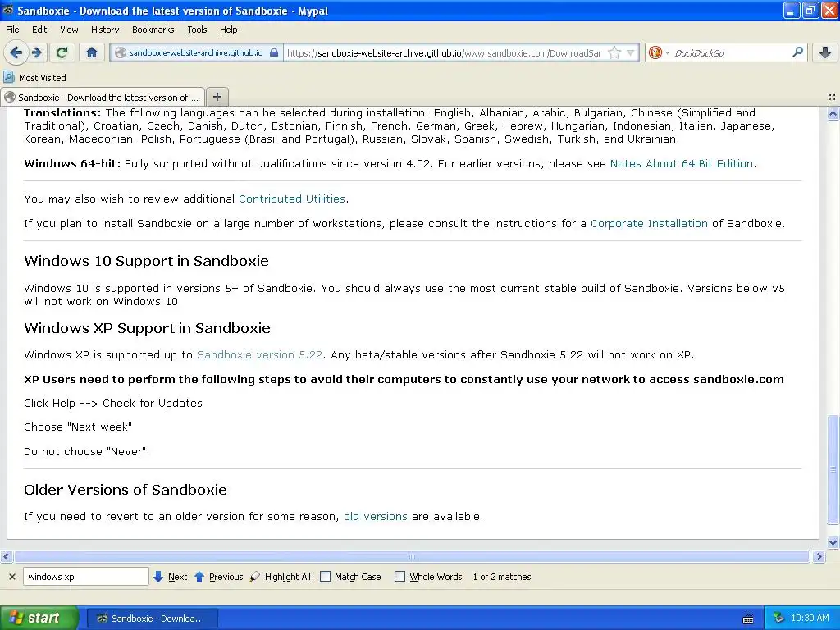Open the Tools menu

pyautogui.click(x=197, y=30)
